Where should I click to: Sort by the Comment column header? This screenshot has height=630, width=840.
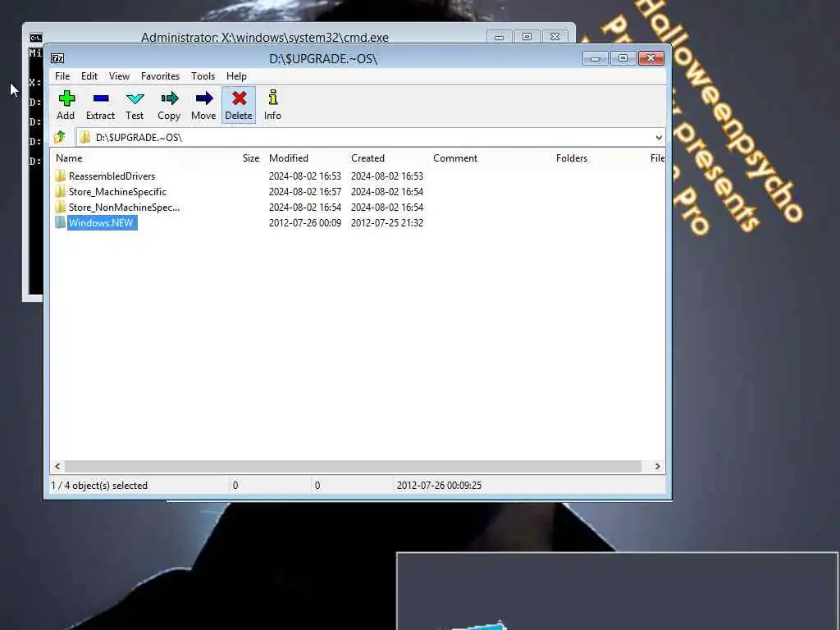click(455, 158)
